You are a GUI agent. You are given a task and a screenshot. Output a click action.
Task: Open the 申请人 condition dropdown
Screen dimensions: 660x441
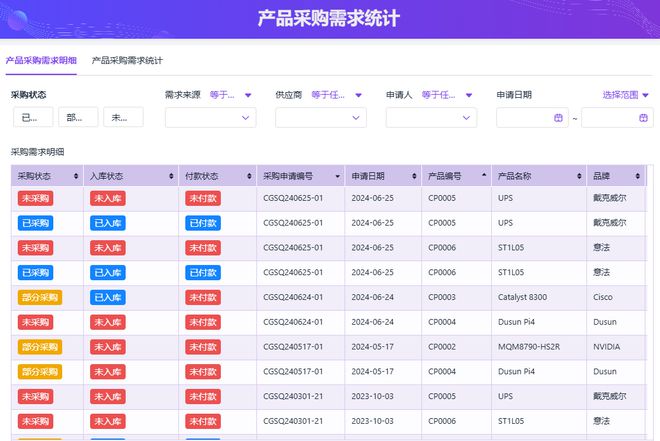[x=447, y=95]
